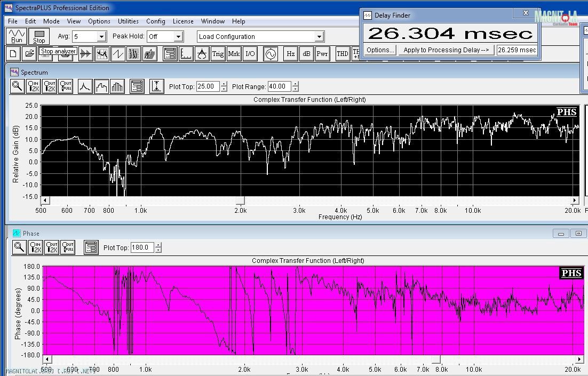Open the spectrogram view icon

click(x=134, y=54)
